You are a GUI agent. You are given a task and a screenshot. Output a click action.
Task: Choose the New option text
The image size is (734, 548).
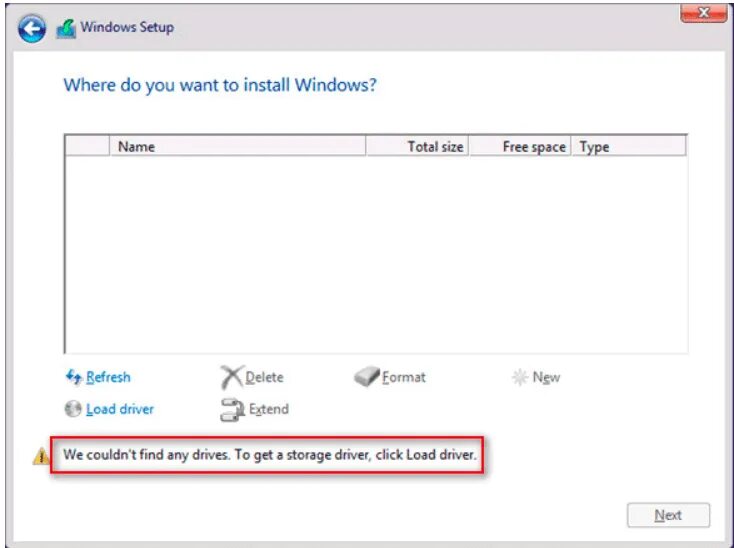coord(546,377)
